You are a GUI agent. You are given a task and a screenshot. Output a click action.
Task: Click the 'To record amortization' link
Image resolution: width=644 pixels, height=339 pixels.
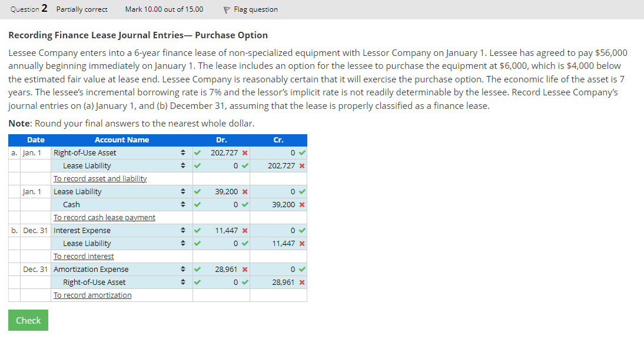click(92, 295)
